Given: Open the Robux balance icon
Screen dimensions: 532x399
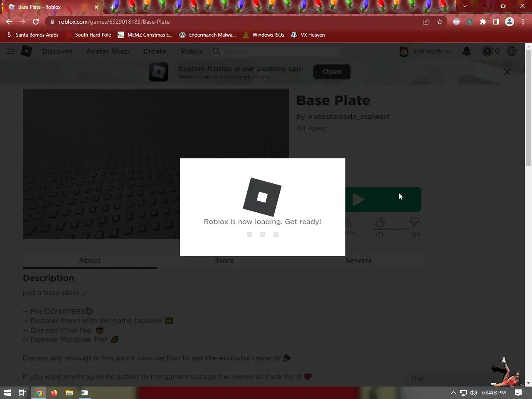Looking at the screenshot, I should click(487, 51).
